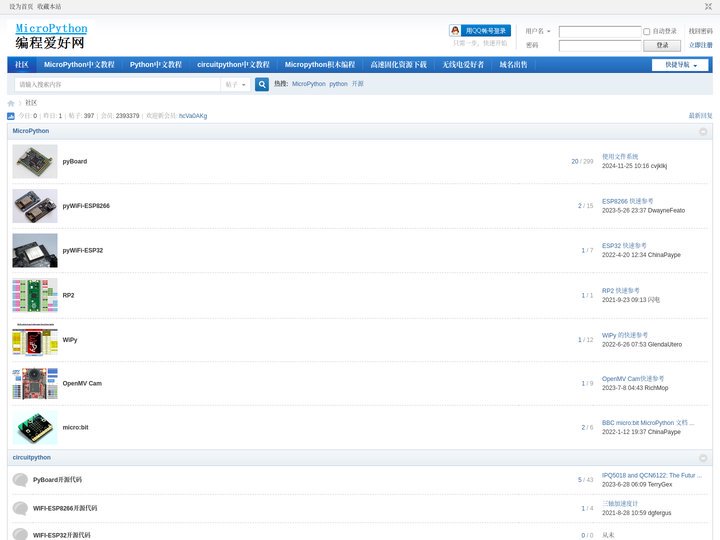The height and width of the screenshot is (540, 720).
Task: Open latest post BBC micro:bit MicroPython 文档
Action: (648, 422)
